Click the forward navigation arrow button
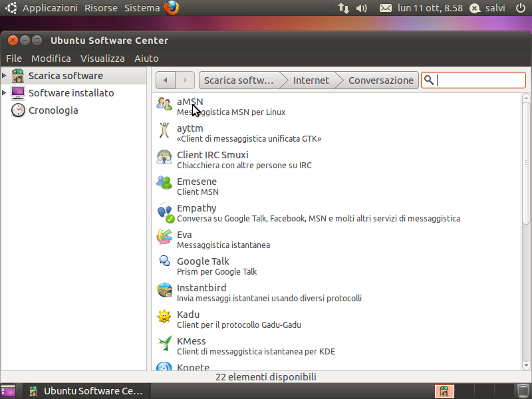This screenshot has width=532, height=399. (185, 80)
